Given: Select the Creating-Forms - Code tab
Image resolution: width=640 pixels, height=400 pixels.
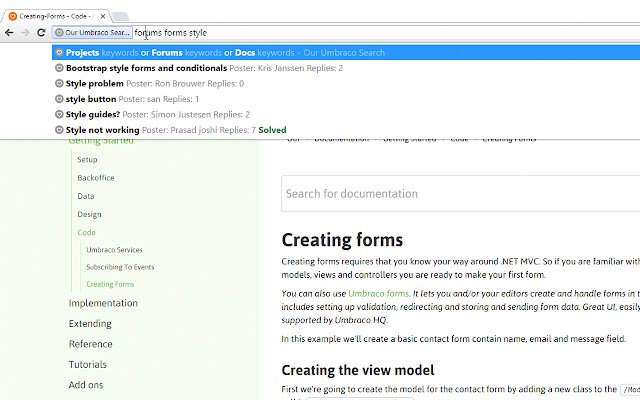Looking at the screenshot, I should tap(56, 16).
